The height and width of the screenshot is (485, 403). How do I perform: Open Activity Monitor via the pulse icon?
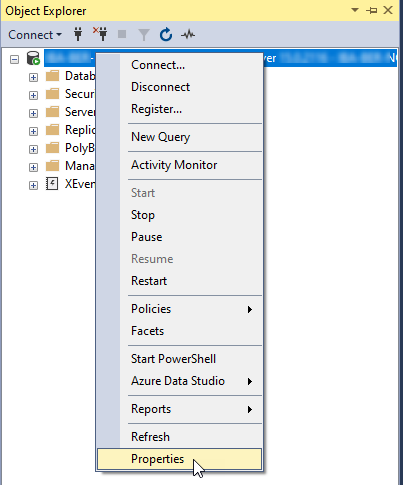point(188,34)
